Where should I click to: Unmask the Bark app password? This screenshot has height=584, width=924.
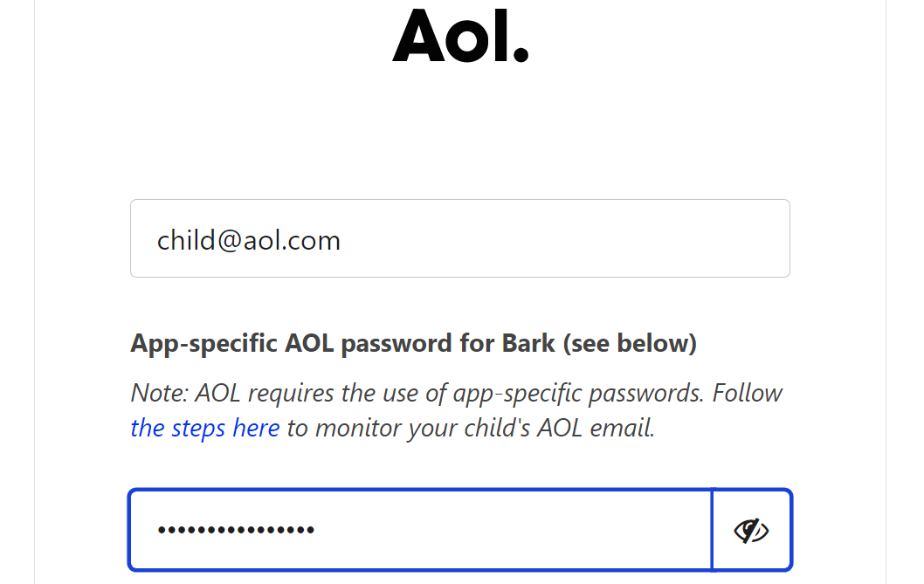751,530
